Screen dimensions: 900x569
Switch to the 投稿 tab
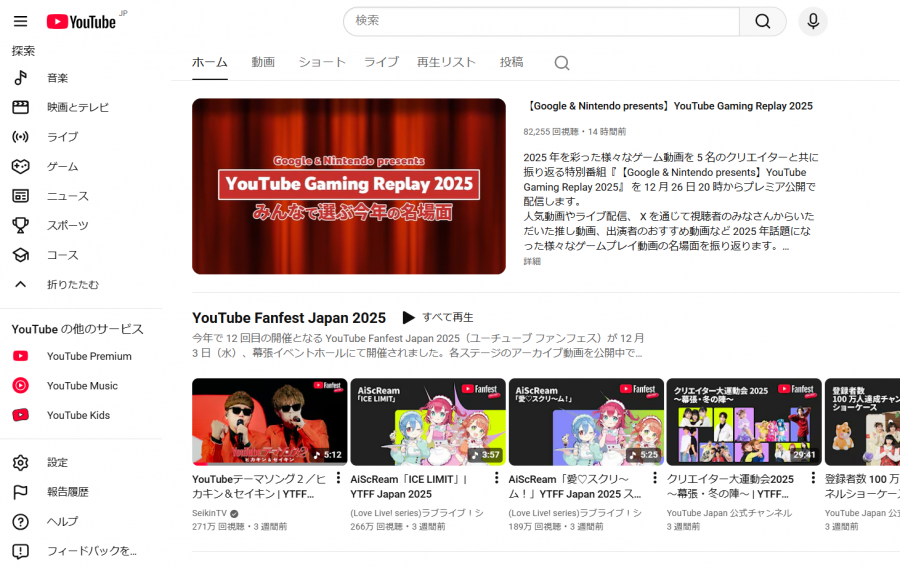click(511, 62)
